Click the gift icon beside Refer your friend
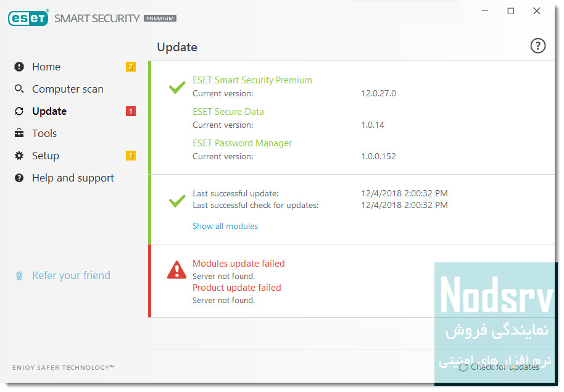Viewport: 564px width, 392px height. tap(19, 275)
